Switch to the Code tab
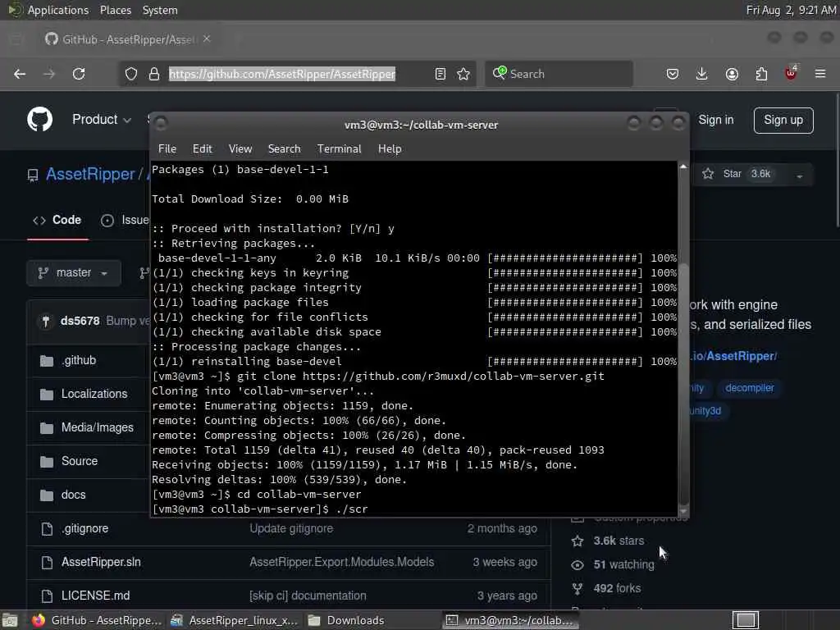 [x=57, y=220]
